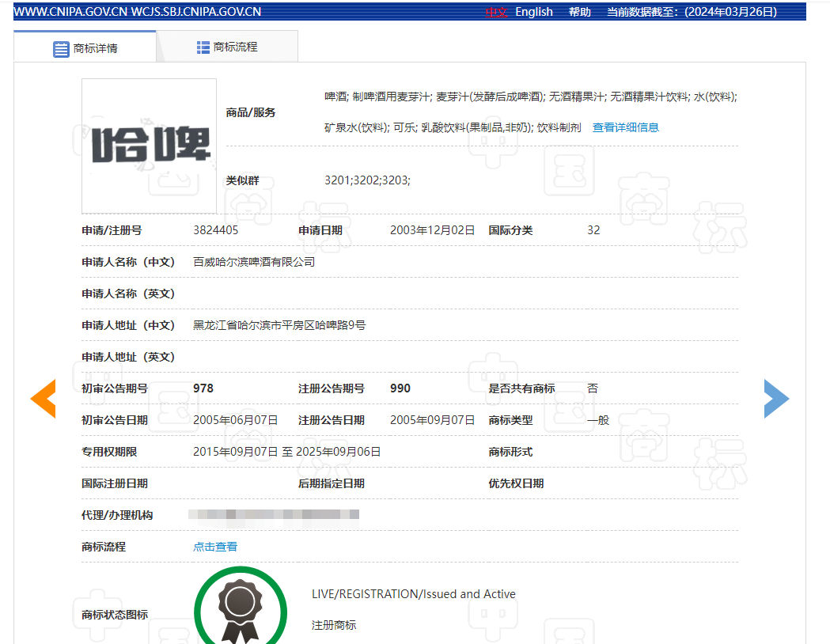
Task: Click the 商标状态图标 label
Action: [115, 615]
